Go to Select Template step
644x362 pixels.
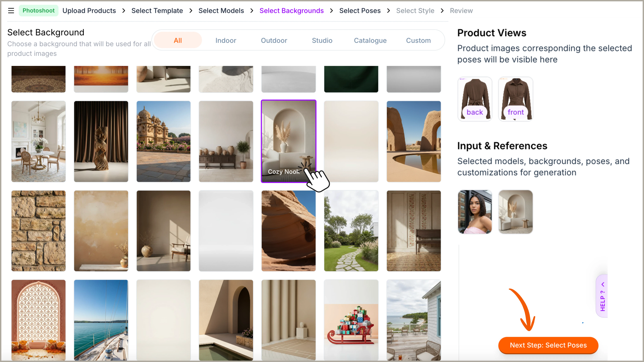tap(157, 11)
